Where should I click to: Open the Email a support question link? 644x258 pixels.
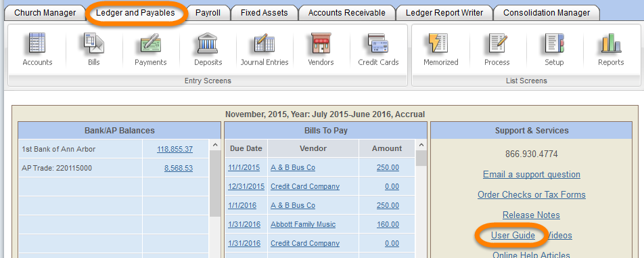(532, 174)
